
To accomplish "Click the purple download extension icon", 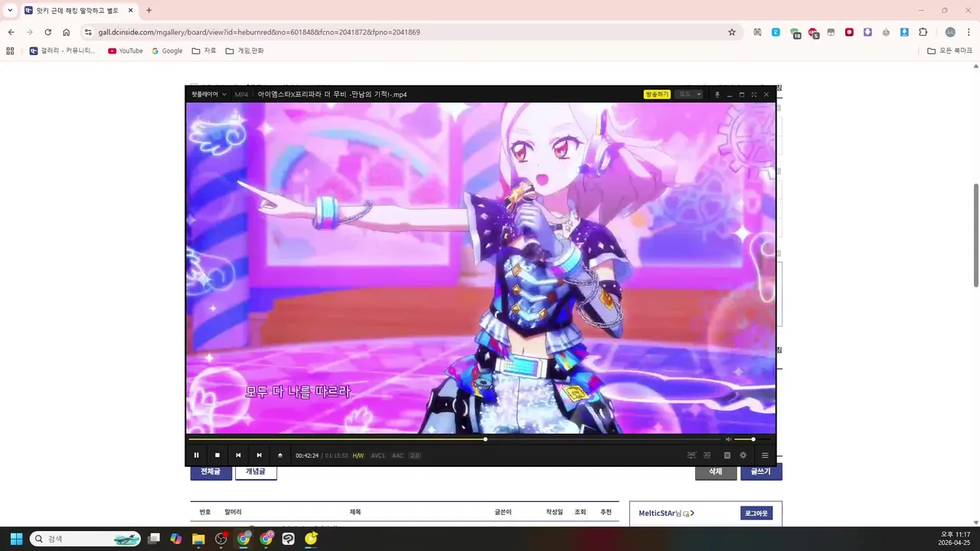I will [x=867, y=32].
